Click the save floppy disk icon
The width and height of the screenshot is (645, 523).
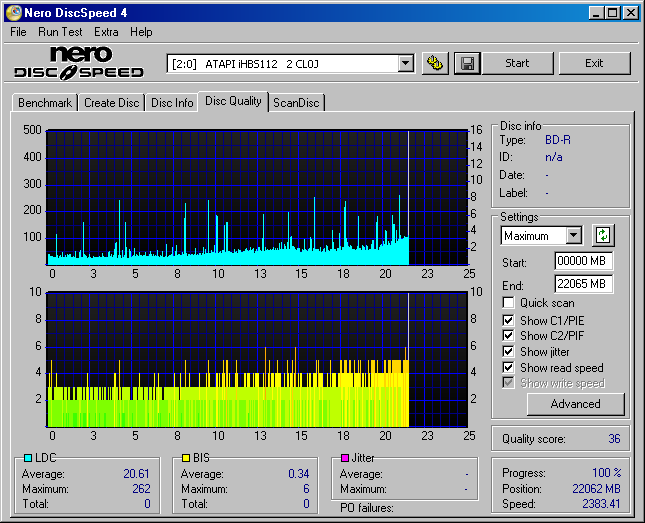point(467,63)
